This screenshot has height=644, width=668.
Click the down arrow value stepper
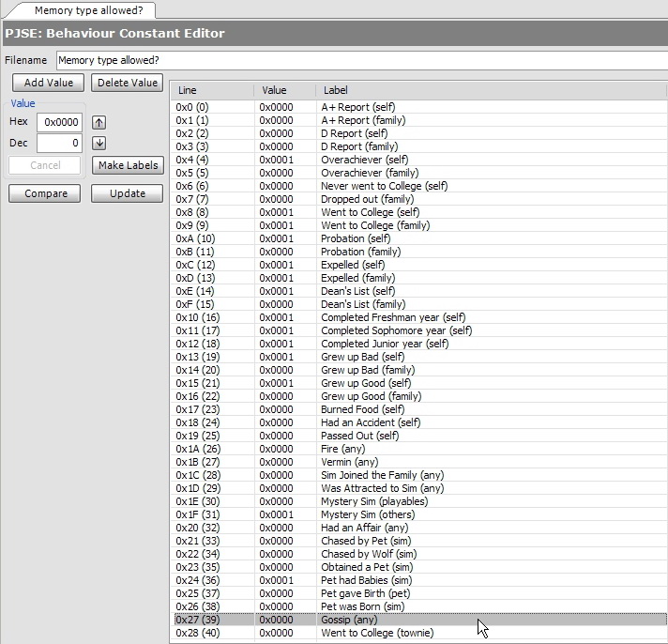click(x=99, y=144)
